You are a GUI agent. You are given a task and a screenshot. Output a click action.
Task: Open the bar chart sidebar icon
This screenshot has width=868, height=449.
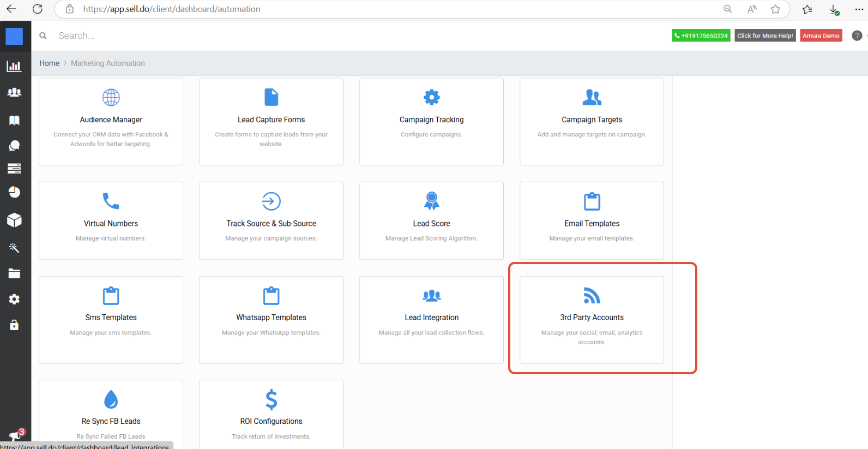coord(14,66)
